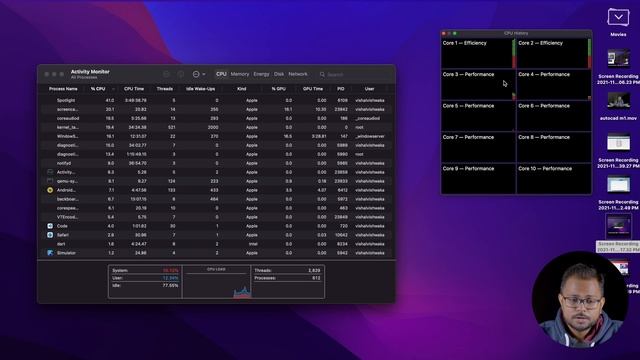
Task: Select the Activity Monitor process row icon
Action: [50, 172]
